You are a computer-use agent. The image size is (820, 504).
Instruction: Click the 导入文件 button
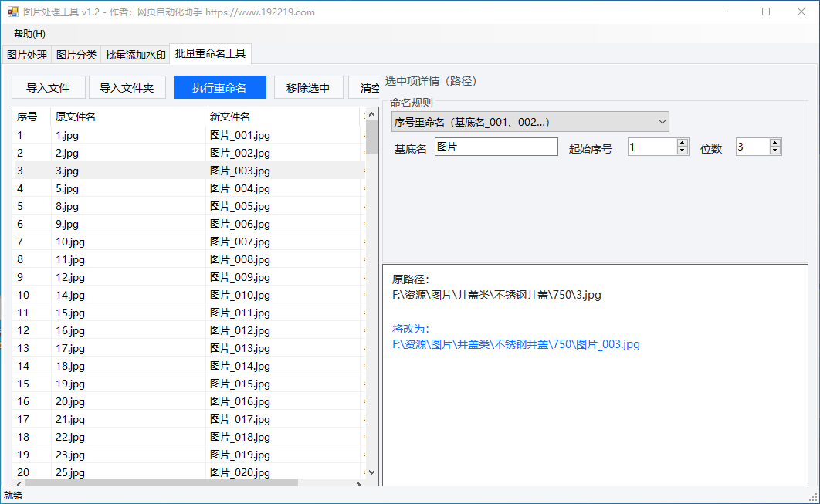pyautogui.click(x=49, y=88)
